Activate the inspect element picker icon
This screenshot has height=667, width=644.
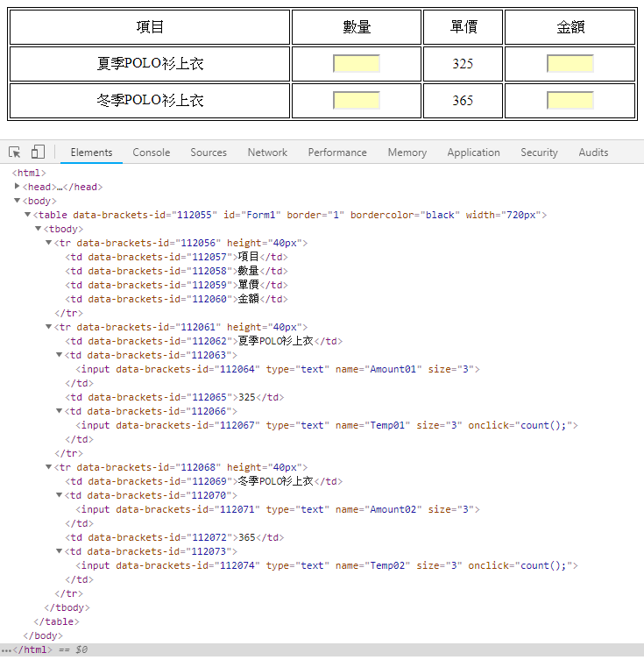15,152
